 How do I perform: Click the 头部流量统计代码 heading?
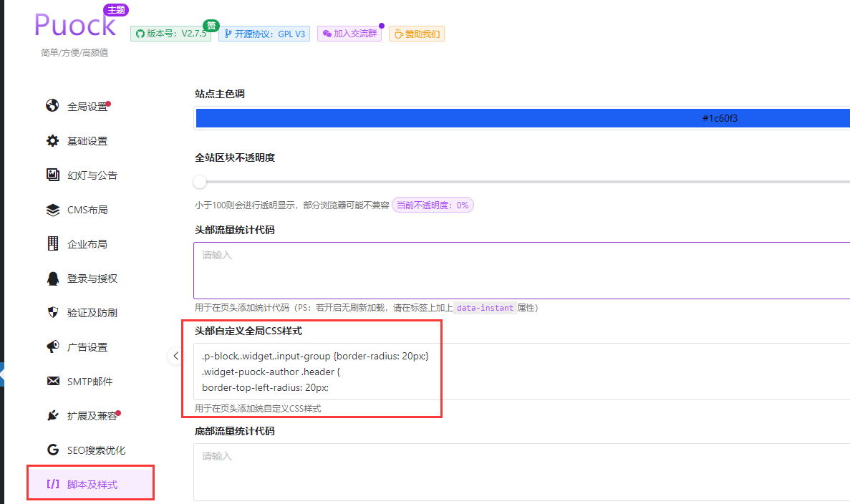coord(235,230)
